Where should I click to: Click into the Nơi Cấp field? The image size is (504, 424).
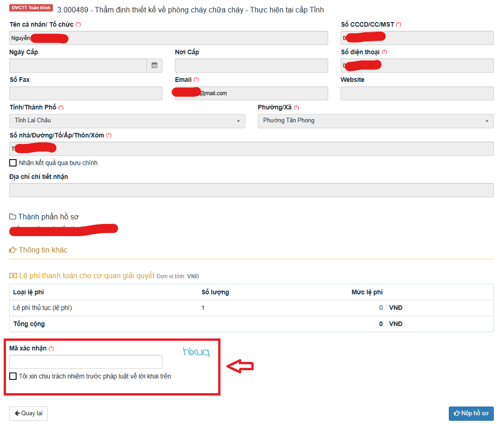coord(251,66)
